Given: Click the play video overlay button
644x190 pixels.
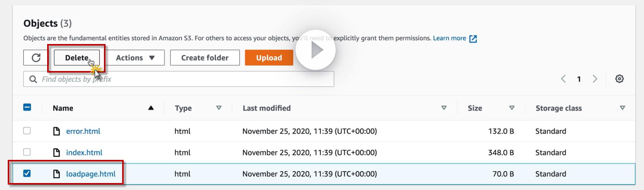Looking at the screenshot, I should (315, 50).
